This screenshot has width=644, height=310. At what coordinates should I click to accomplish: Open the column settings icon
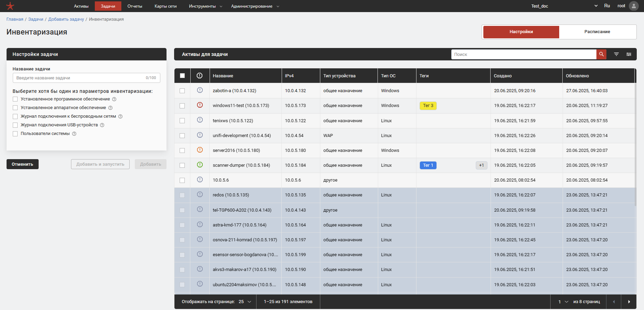[629, 54]
